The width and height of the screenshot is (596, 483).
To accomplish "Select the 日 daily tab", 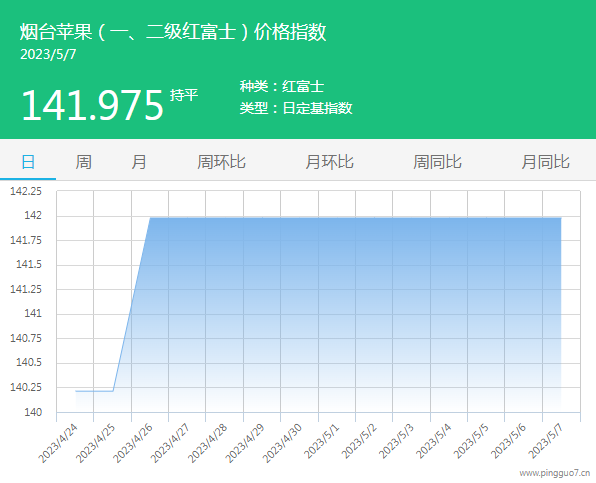I will point(28,162).
